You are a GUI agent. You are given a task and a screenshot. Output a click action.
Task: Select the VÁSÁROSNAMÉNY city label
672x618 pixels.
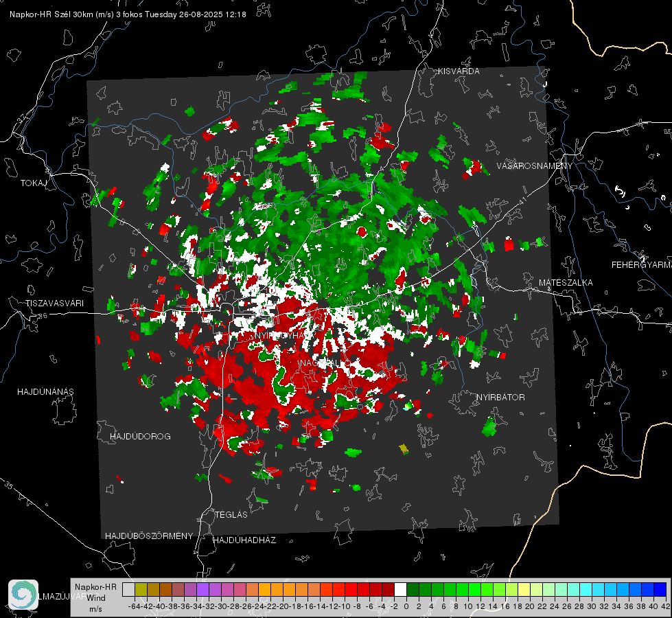click(535, 165)
